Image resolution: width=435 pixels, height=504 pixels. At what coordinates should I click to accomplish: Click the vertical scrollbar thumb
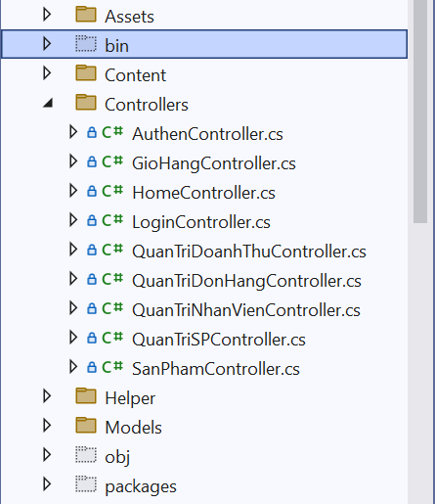[420, 111]
